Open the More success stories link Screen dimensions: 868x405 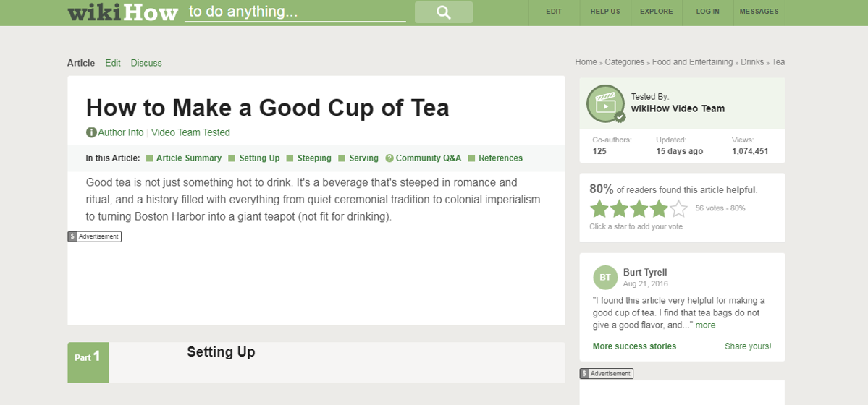click(x=634, y=346)
